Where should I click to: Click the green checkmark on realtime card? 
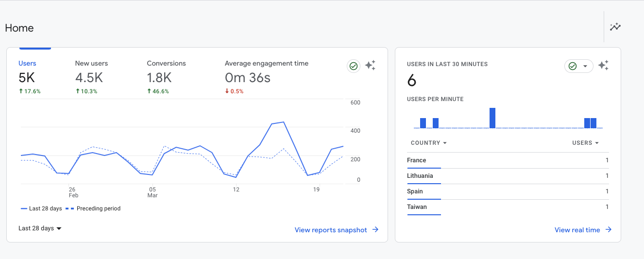[573, 66]
